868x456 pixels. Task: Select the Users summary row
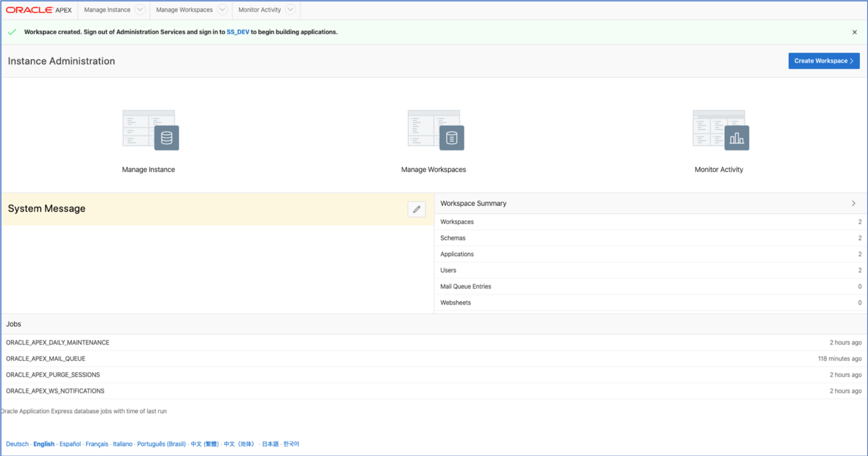tap(651, 271)
